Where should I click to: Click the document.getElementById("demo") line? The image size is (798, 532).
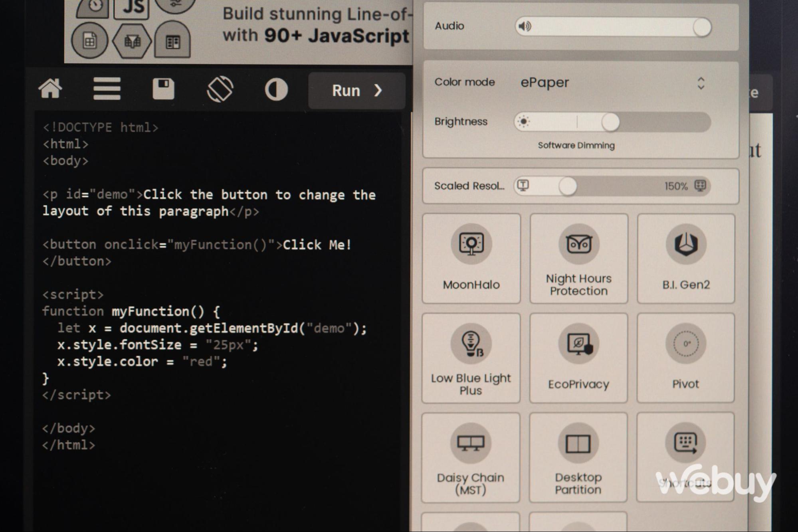212,328
